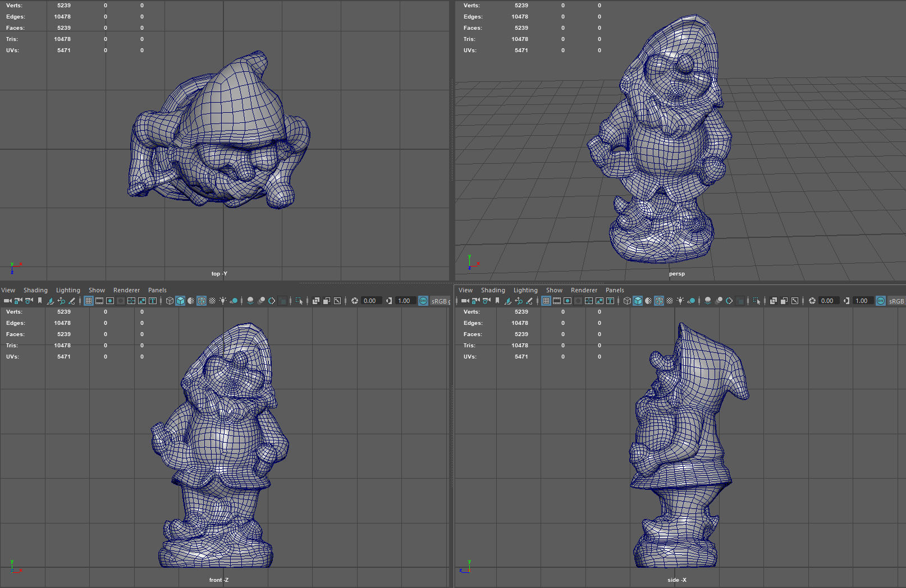Open Lighting menu of side panel
Screen dimensions: 906x588
(x=525, y=290)
